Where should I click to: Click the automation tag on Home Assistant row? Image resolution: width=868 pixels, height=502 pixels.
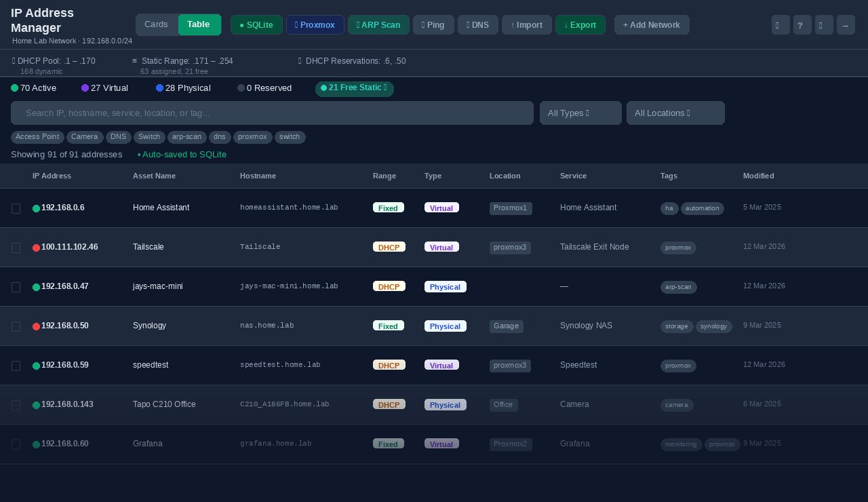pos(703,208)
